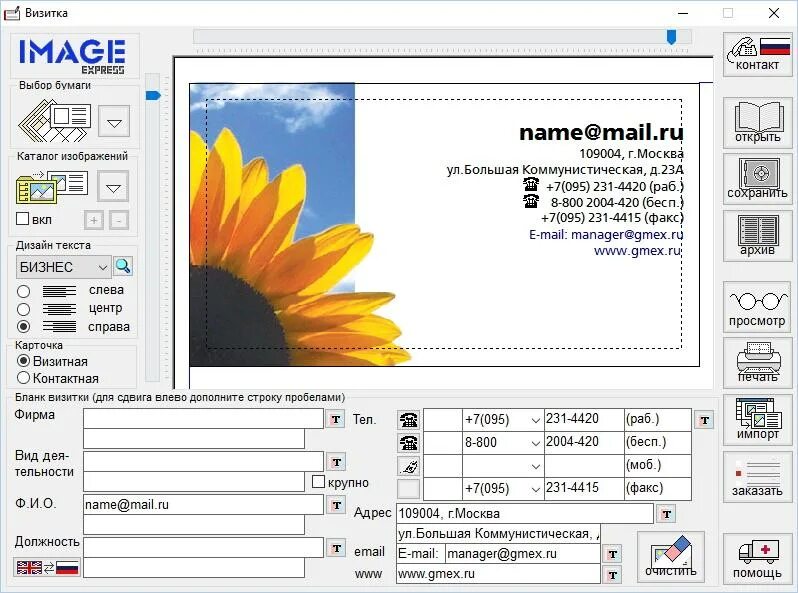Select слева text alignment
The height and width of the screenshot is (593, 798).
(x=23, y=291)
